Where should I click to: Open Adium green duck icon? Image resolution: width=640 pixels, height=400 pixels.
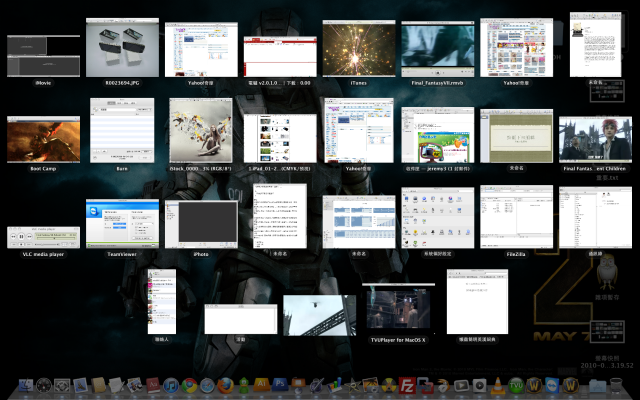click(244, 385)
